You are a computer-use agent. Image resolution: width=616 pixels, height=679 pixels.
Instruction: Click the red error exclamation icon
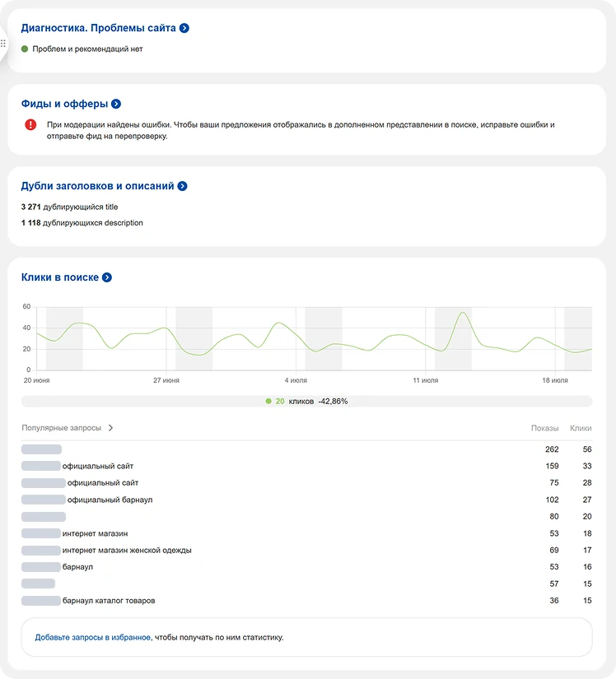(30, 124)
